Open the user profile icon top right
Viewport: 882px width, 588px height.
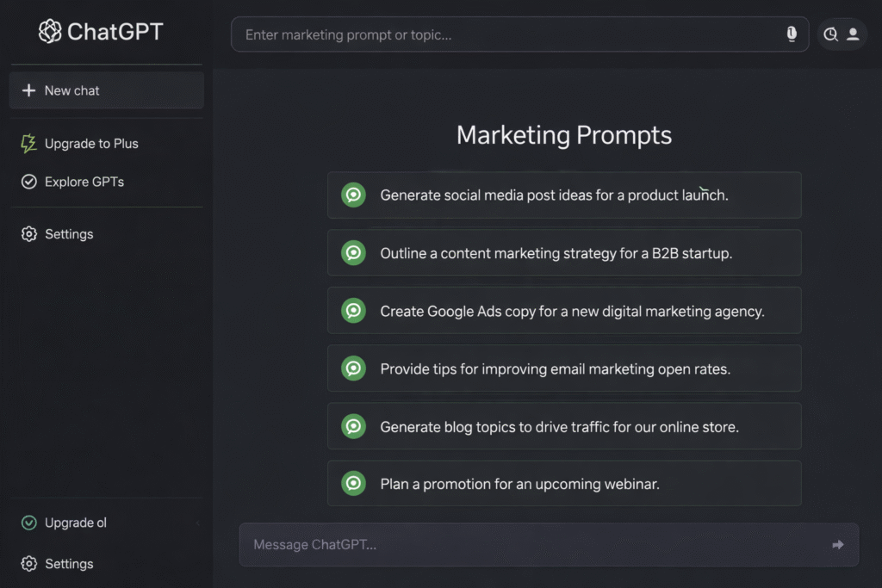(x=854, y=34)
